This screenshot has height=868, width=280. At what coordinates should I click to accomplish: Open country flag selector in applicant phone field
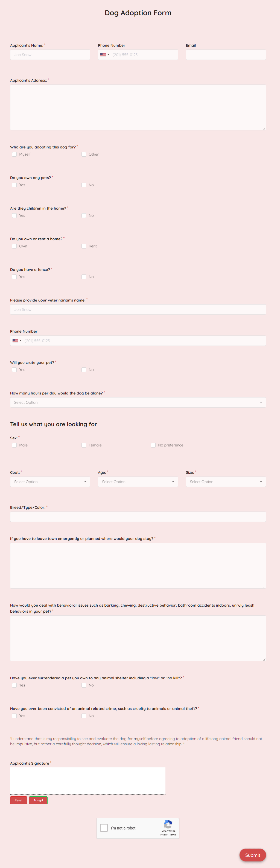click(104, 55)
